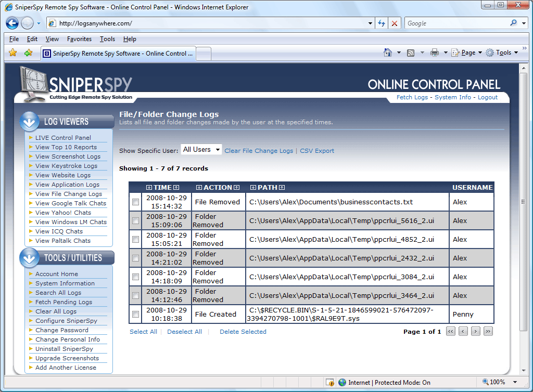Sort PATH column descending arrow icon
The height and width of the screenshot is (392, 533).
[x=253, y=187]
